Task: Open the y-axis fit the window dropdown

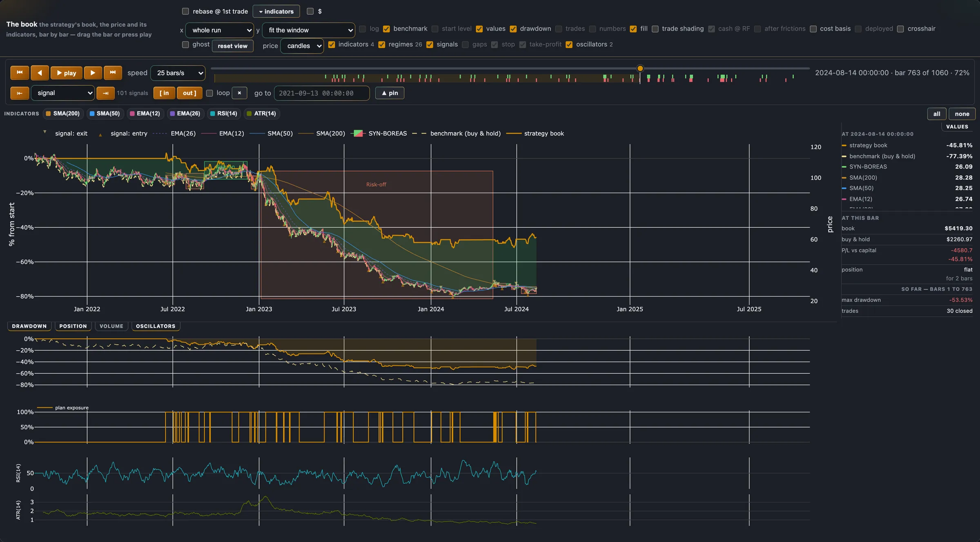Action: [308, 30]
